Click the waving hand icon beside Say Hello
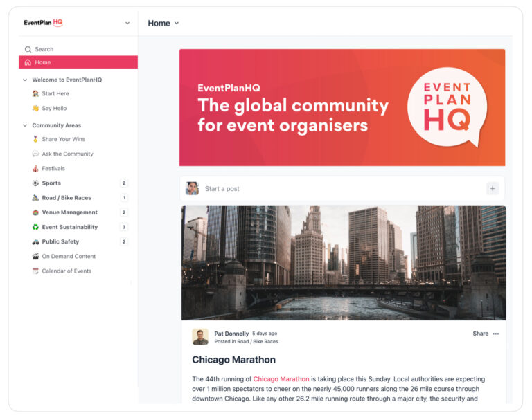Viewport: 532px width, 420px height. [x=35, y=108]
